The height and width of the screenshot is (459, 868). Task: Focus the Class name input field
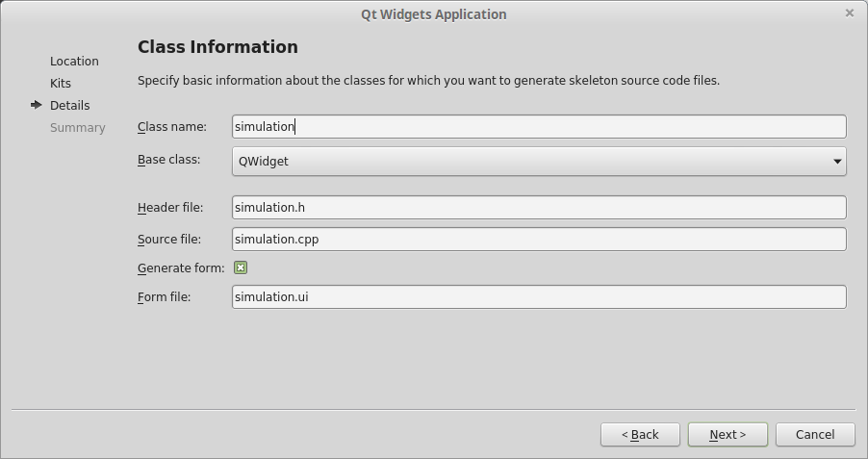coord(539,126)
